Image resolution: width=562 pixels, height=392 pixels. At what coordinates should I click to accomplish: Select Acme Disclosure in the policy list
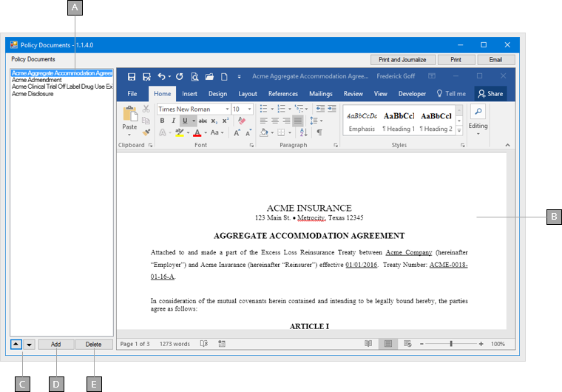pos(33,94)
